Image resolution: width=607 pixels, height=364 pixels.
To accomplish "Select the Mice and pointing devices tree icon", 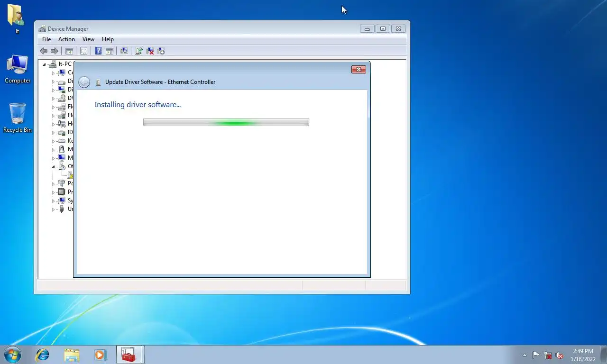I will coord(61,149).
